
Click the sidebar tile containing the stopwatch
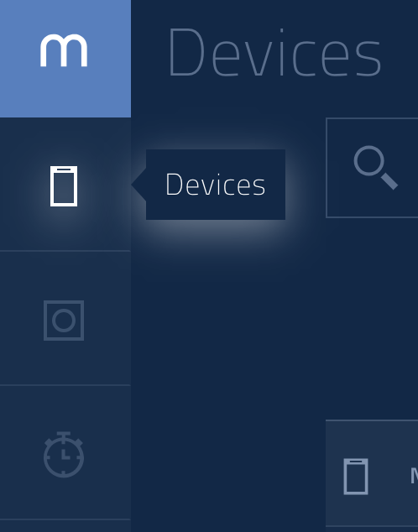[x=65, y=452]
